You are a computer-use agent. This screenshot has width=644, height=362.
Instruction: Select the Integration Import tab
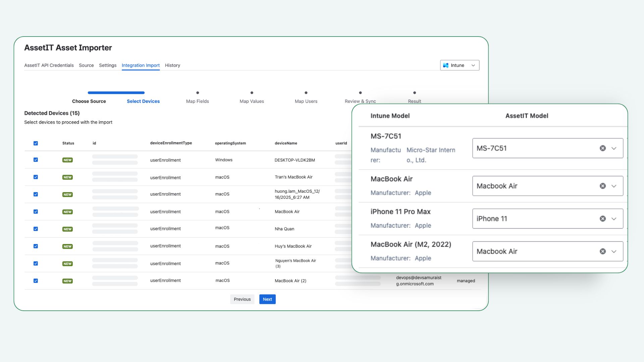(x=141, y=65)
